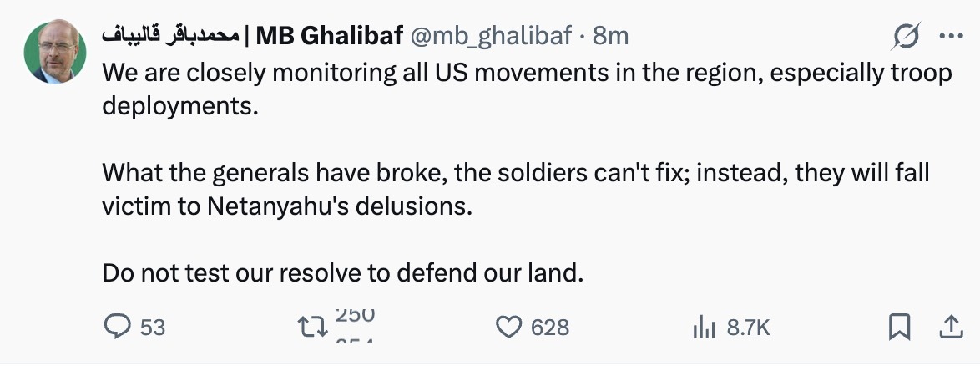Open MB Ghalibaf's profile picture

pos(55,51)
